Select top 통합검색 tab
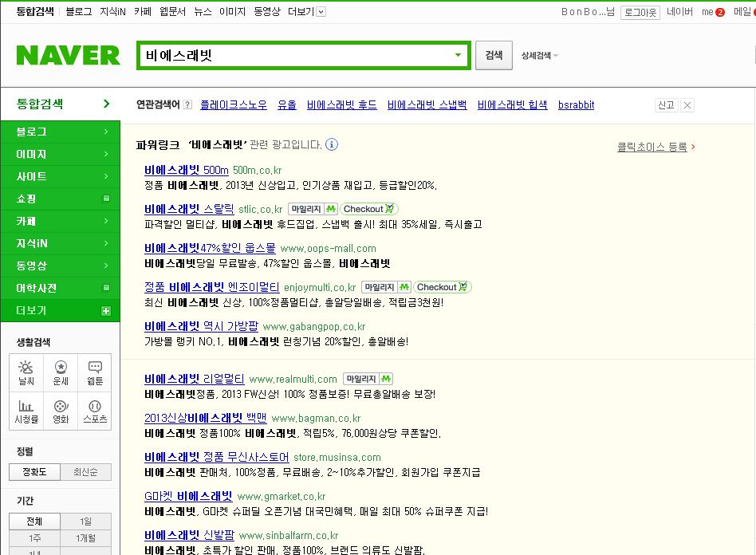 click(35, 12)
